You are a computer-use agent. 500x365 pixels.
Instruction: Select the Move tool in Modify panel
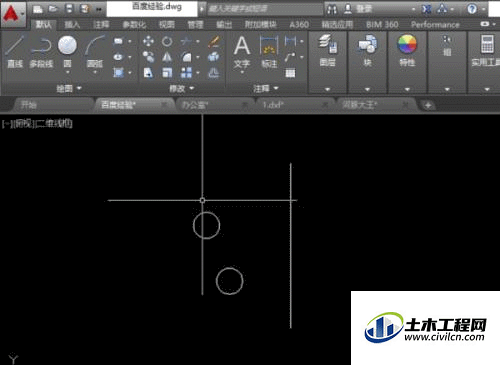pyautogui.click(x=148, y=41)
